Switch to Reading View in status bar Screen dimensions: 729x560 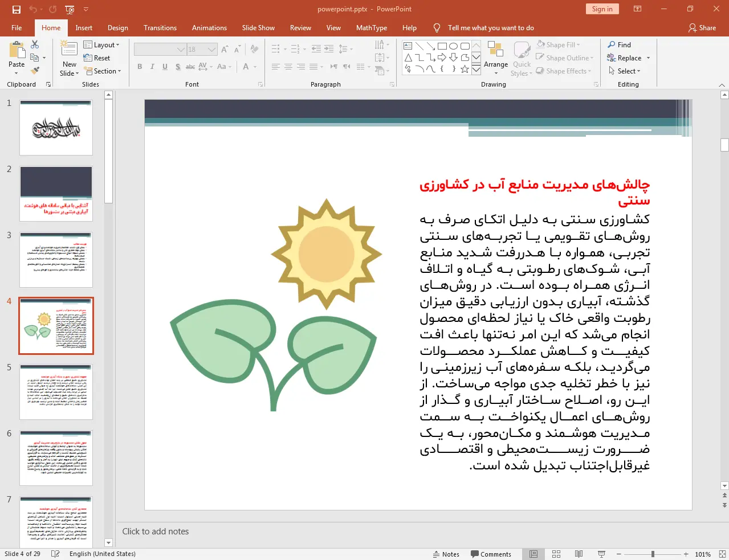(579, 554)
